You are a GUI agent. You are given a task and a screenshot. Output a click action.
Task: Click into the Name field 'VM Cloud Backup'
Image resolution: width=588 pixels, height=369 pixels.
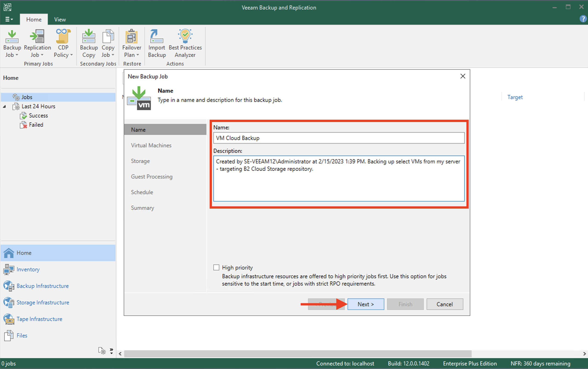click(339, 138)
